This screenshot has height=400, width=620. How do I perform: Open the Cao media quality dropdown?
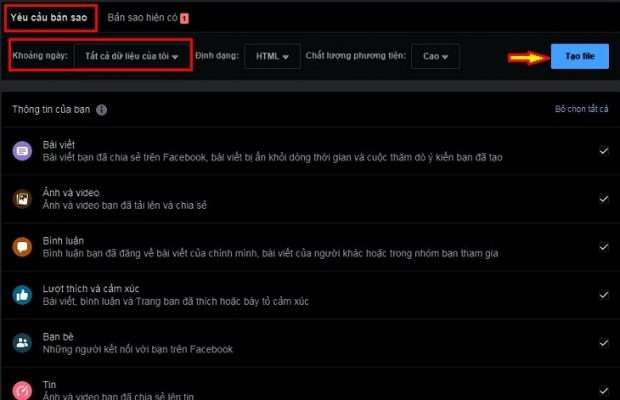point(436,57)
